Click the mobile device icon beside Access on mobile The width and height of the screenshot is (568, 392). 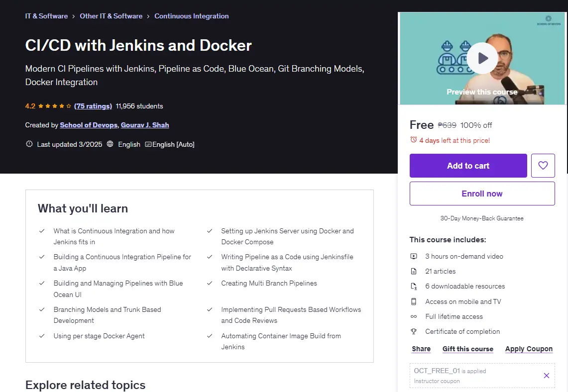[413, 301]
